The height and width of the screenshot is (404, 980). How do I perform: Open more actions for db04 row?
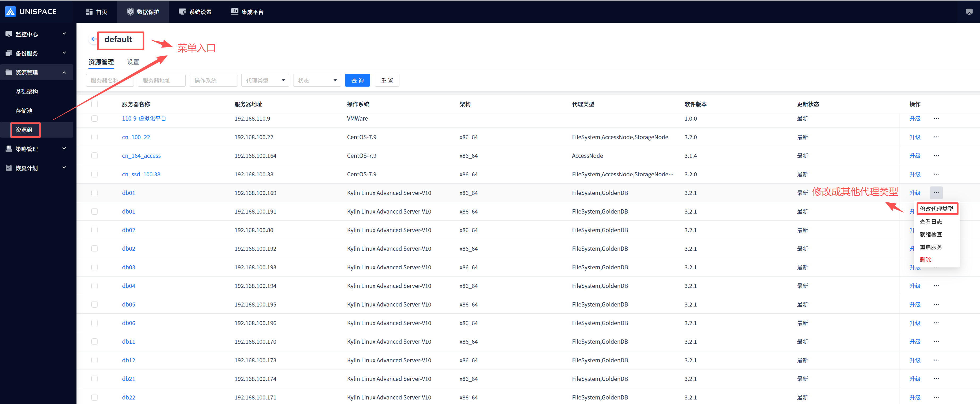(936, 286)
